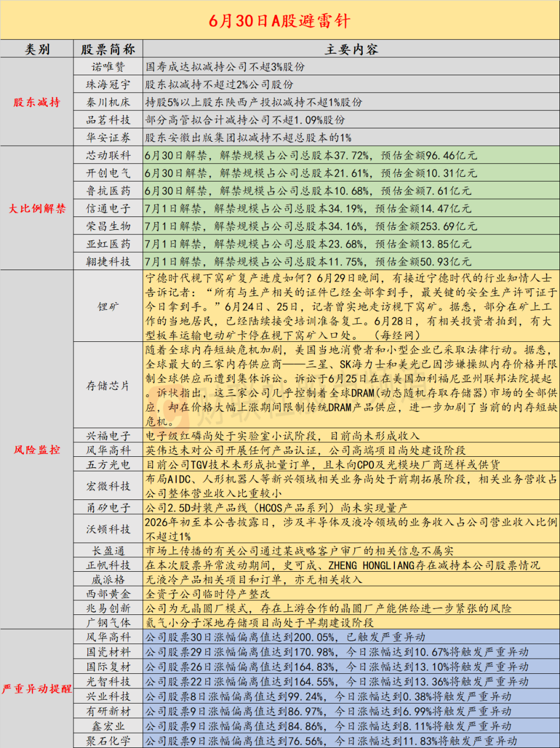Select the unlock row mentioning 50.93亿元
Viewport: 560px width, 748px height.
(351, 261)
